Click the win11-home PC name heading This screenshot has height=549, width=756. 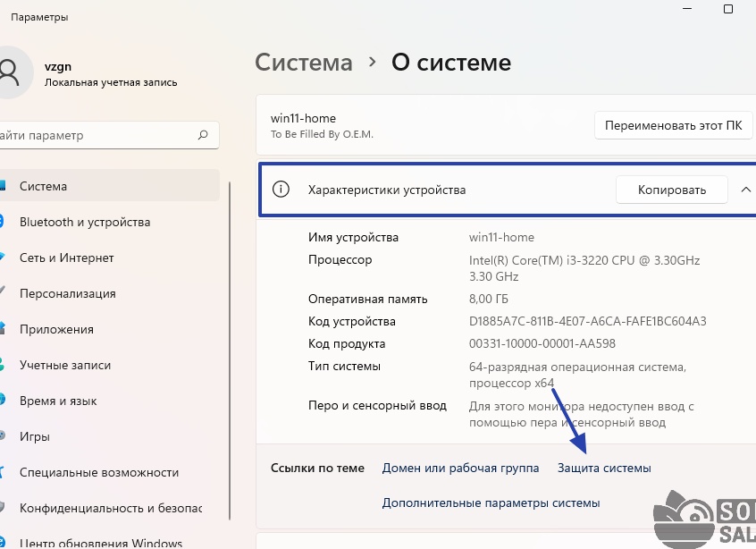(x=303, y=118)
